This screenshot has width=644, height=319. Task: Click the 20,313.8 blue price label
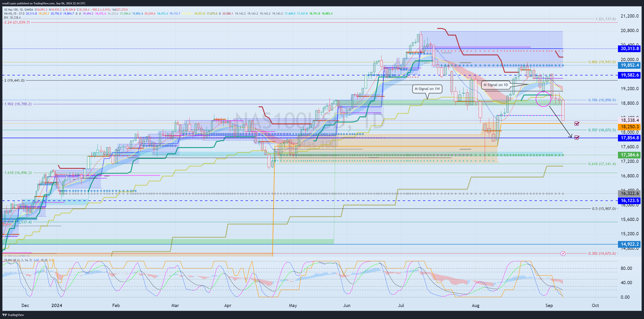pos(629,48)
